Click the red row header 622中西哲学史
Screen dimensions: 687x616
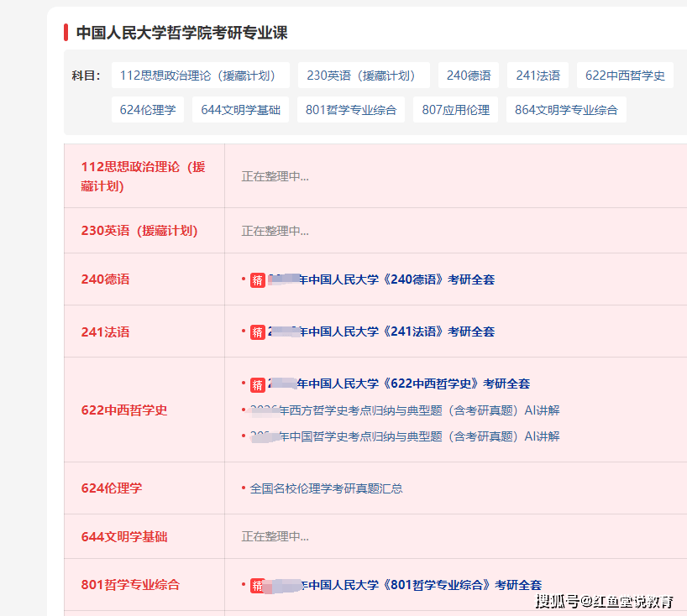point(124,410)
